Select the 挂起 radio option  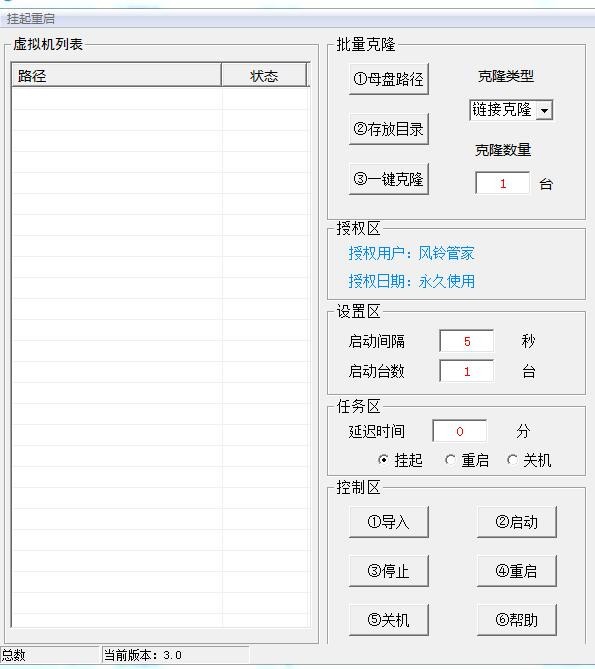(400, 460)
